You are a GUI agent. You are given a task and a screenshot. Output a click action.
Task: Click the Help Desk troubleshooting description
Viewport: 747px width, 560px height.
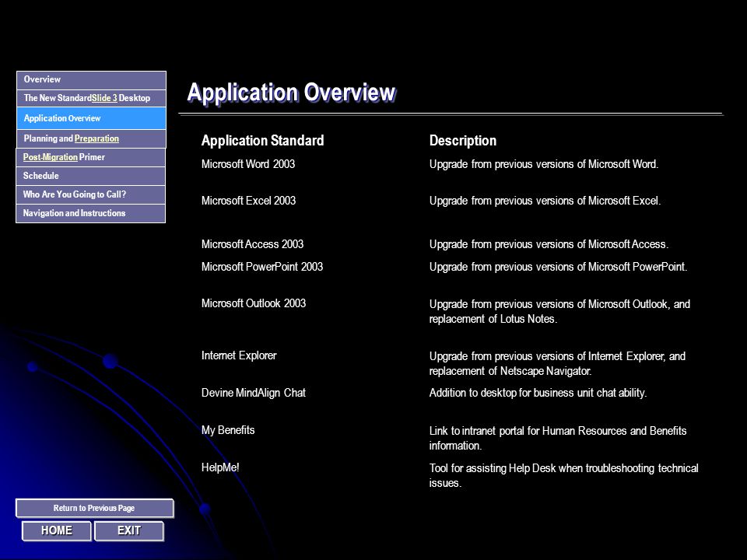click(563, 475)
